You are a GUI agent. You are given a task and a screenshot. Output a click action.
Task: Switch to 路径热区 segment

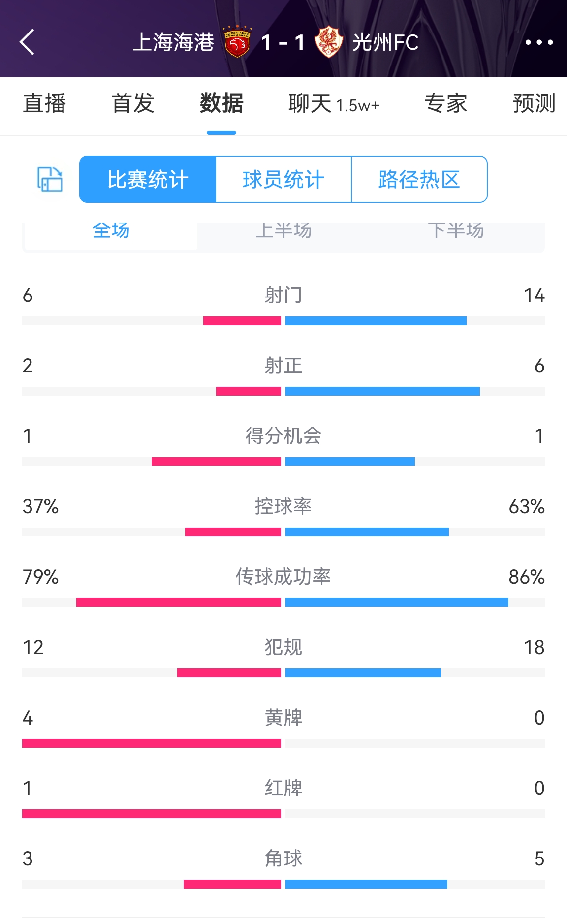pyautogui.click(x=419, y=179)
